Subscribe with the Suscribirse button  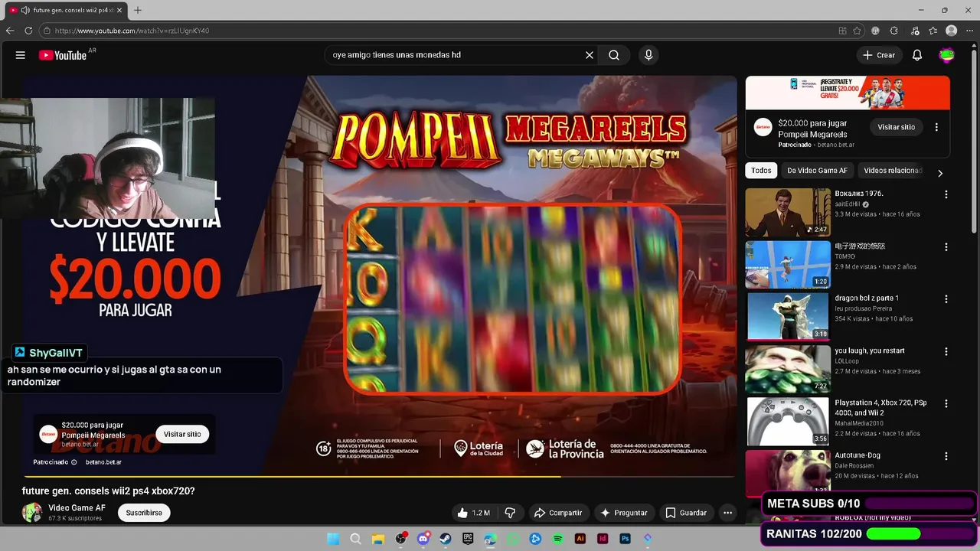tap(144, 513)
